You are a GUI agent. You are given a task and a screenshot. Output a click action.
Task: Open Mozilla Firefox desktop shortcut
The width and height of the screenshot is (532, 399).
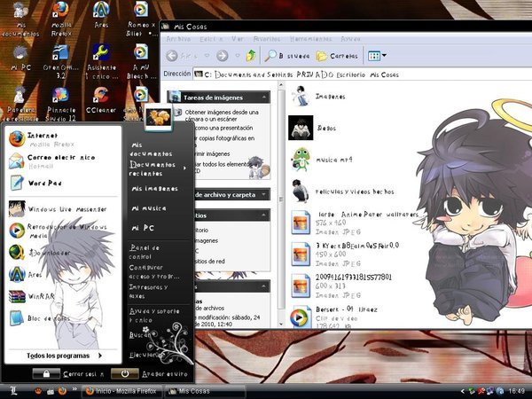[61, 19]
